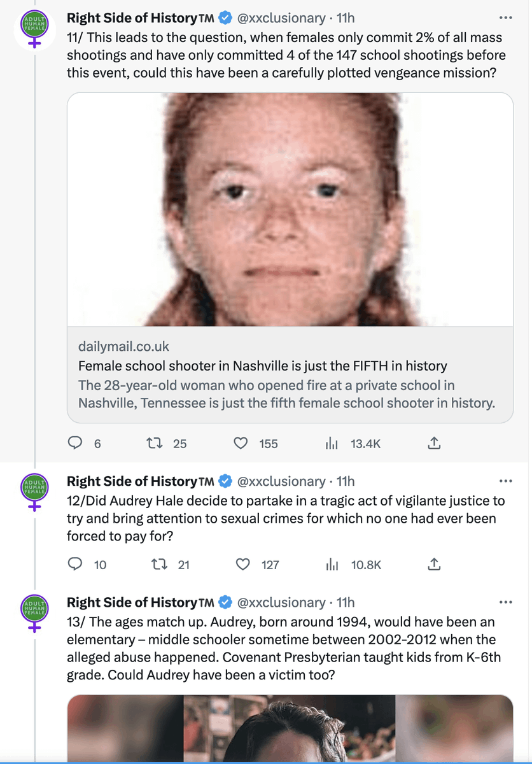Like the tweet with 155 likes
The height and width of the screenshot is (764, 532).
(x=241, y=443)
